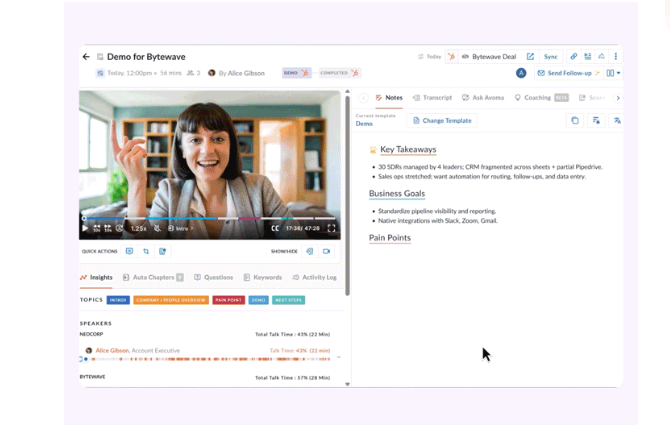
Task: Open the Ask Avoma tab
Action: coord(483,98)
